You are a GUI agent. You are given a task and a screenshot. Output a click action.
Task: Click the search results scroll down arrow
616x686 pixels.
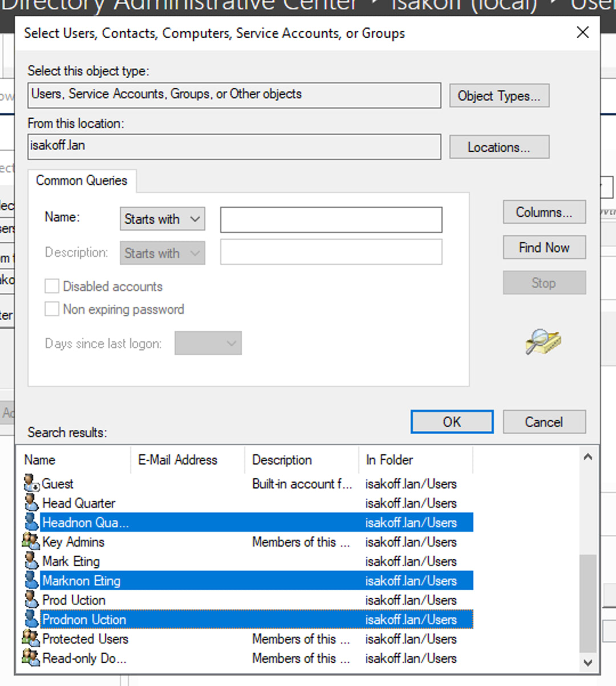587,662
